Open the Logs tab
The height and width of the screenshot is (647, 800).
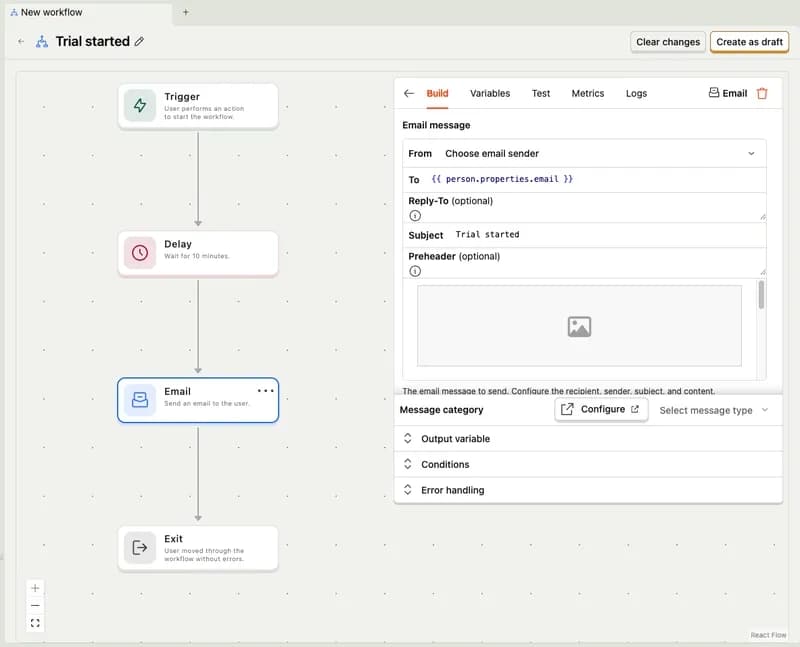(636, 93)
